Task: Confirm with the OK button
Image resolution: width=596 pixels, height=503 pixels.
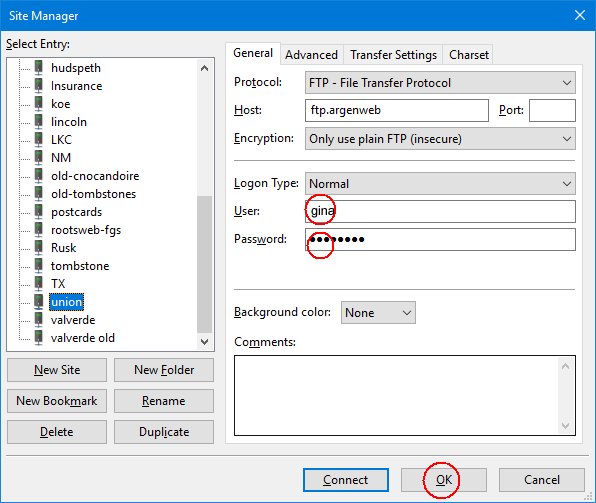Action: coord(444,480)
